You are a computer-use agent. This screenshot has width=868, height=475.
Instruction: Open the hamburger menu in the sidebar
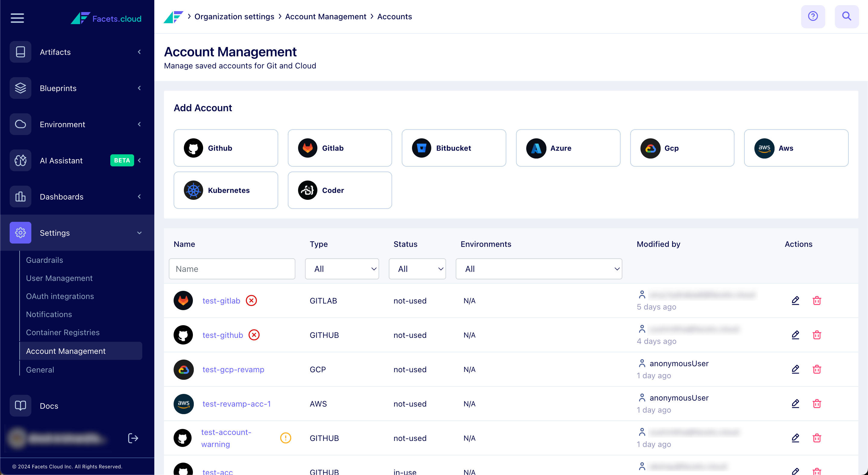coord(17,18)
